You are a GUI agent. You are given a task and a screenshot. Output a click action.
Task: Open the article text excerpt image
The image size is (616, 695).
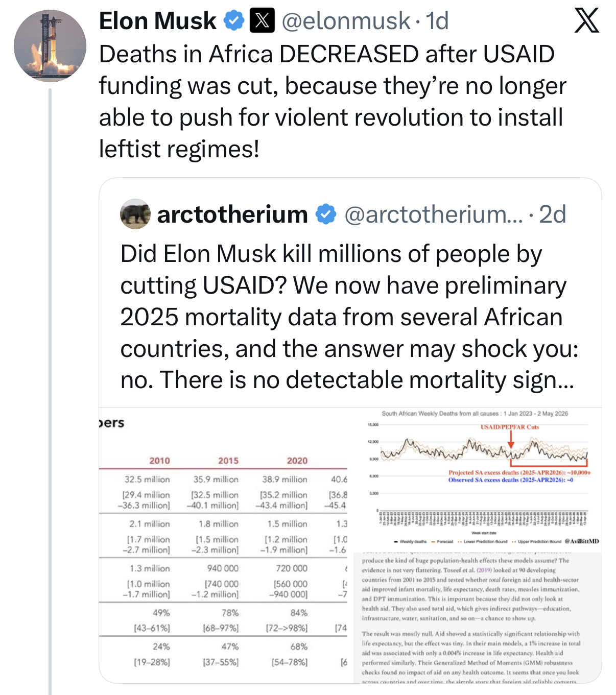(478, 618)
